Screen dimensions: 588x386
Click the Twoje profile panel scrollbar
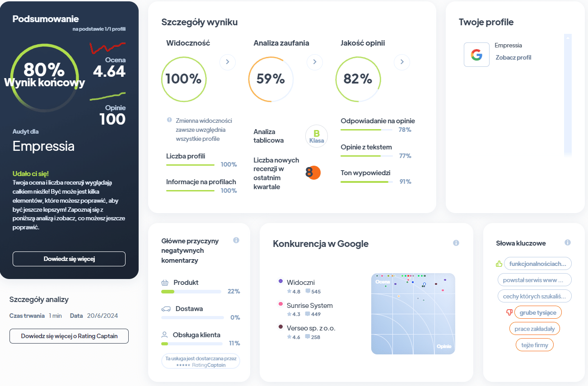[x=568, y=95]
